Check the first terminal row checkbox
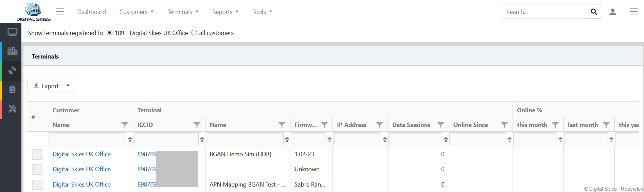This screenshot has height=192, width=644. pyautogui.click(x=37, y=155)
